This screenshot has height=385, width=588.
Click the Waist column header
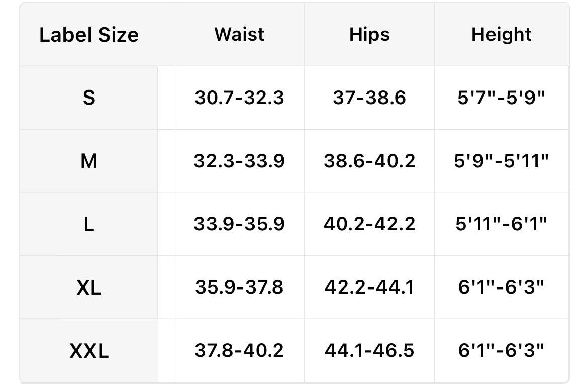[239, 34]
